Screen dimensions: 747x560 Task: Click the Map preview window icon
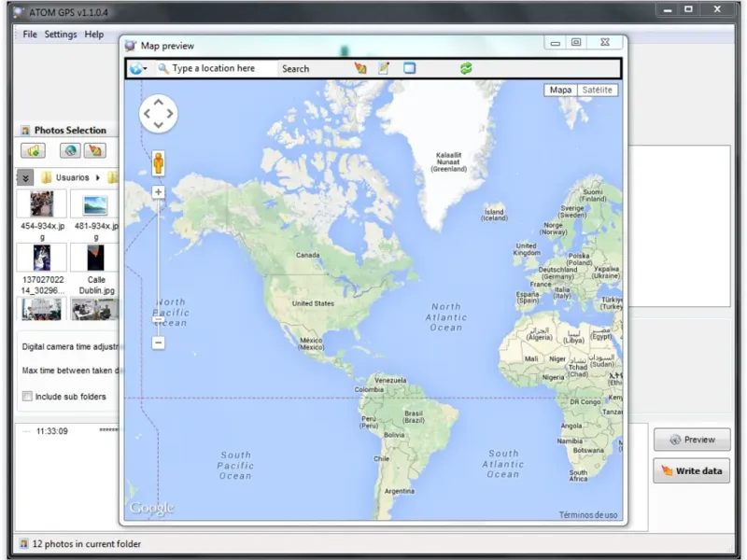click(131, 46)
